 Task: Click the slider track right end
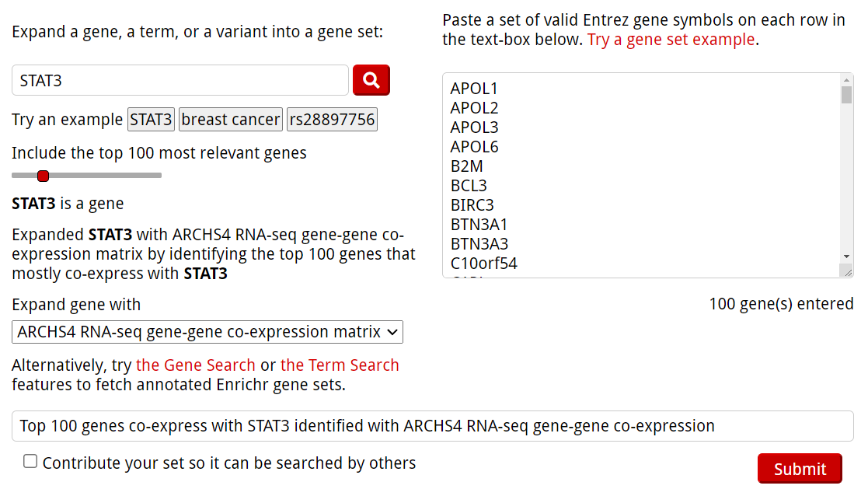(159, 176)
